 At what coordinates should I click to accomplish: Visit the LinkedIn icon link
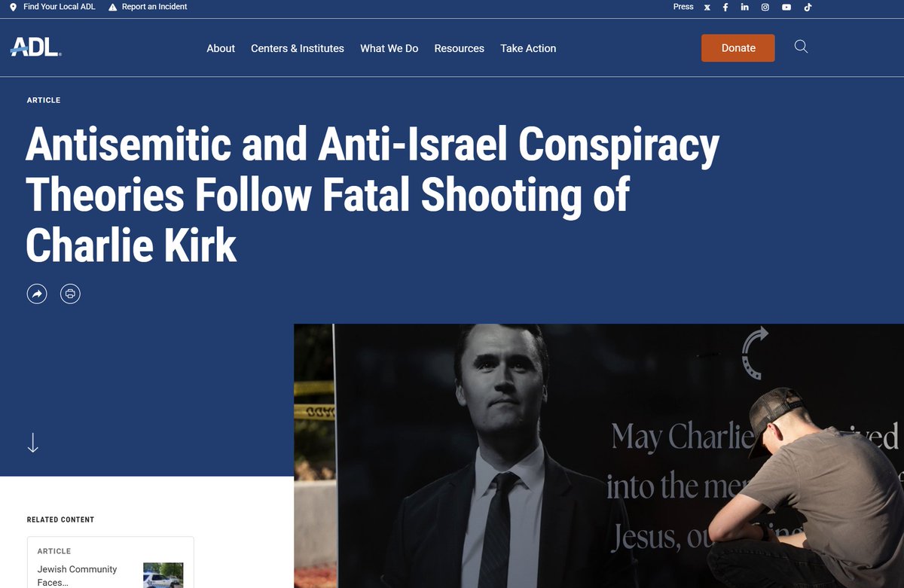tap(745, 7)
